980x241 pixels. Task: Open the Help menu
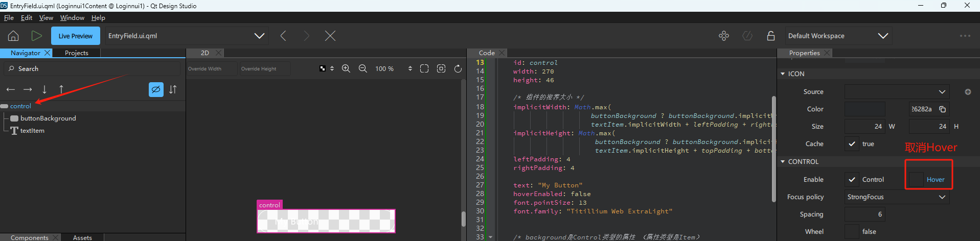click(x=98, y=17)
